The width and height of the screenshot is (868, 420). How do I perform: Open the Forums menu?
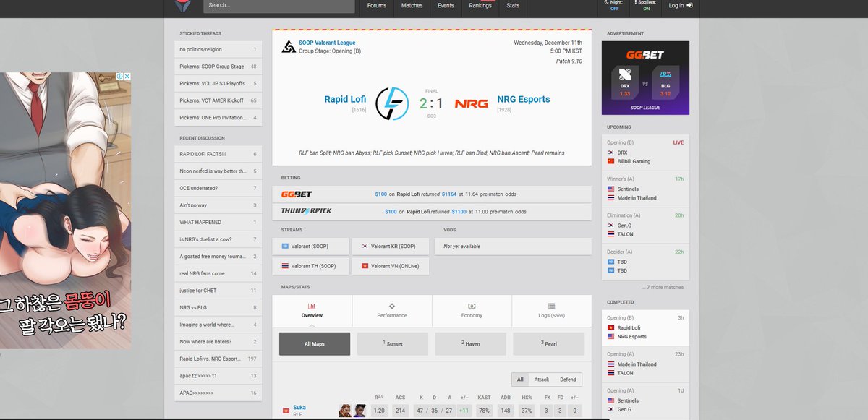point(377,6)
